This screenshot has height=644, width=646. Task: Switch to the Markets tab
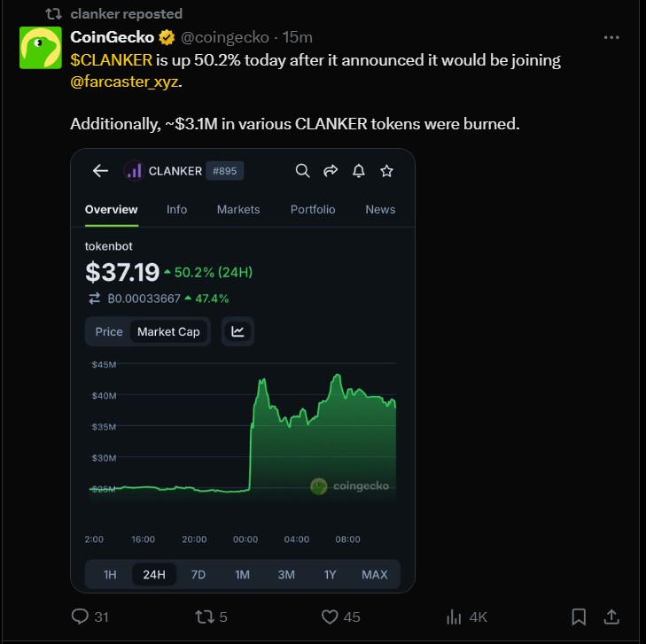[238, 209]
